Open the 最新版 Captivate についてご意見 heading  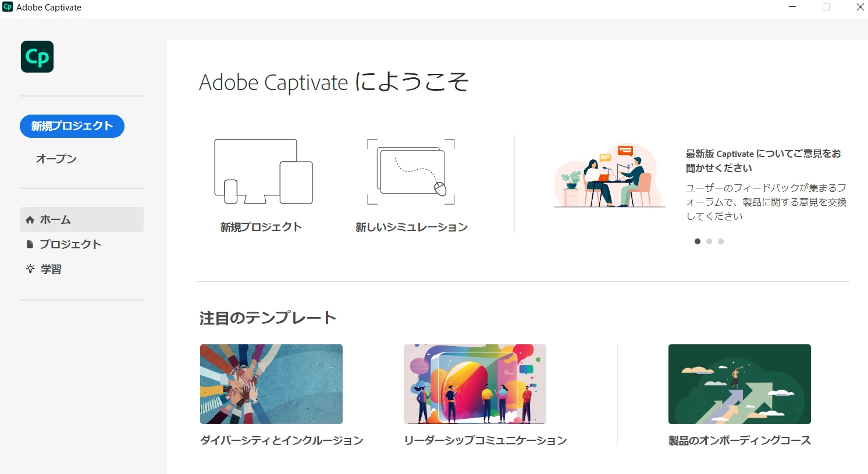coord(763,161)
